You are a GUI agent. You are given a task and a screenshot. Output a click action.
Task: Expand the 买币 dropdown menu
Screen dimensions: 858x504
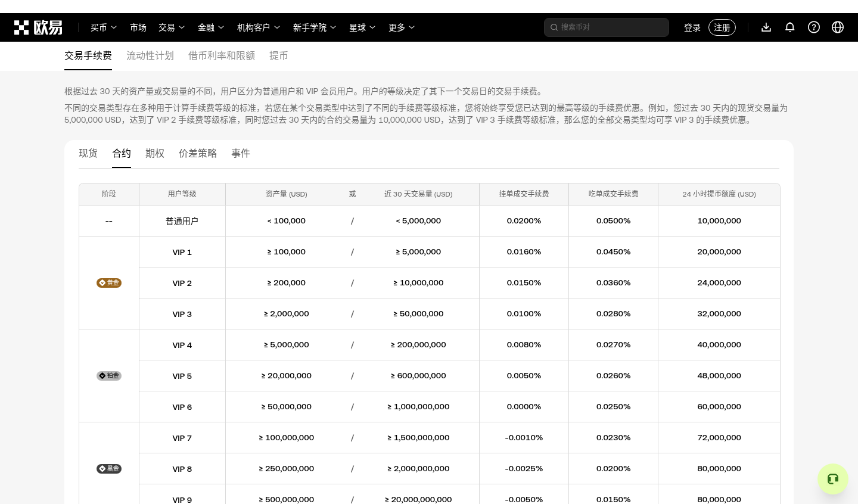(x=104, y=27)
